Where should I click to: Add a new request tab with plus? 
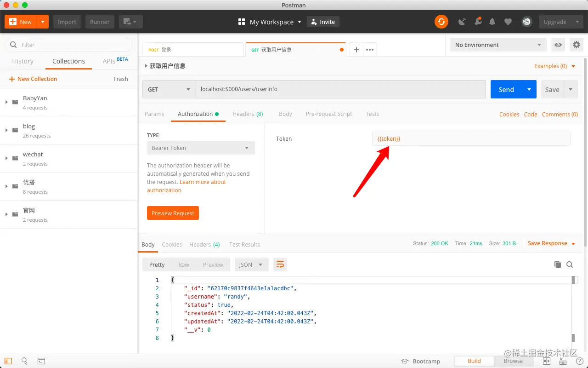pos(356,50)
